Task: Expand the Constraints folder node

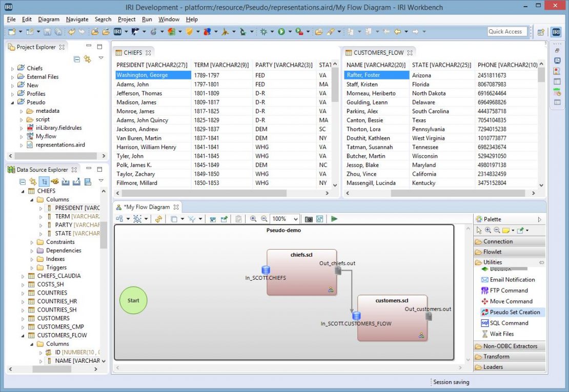Action: coord(32,242)
